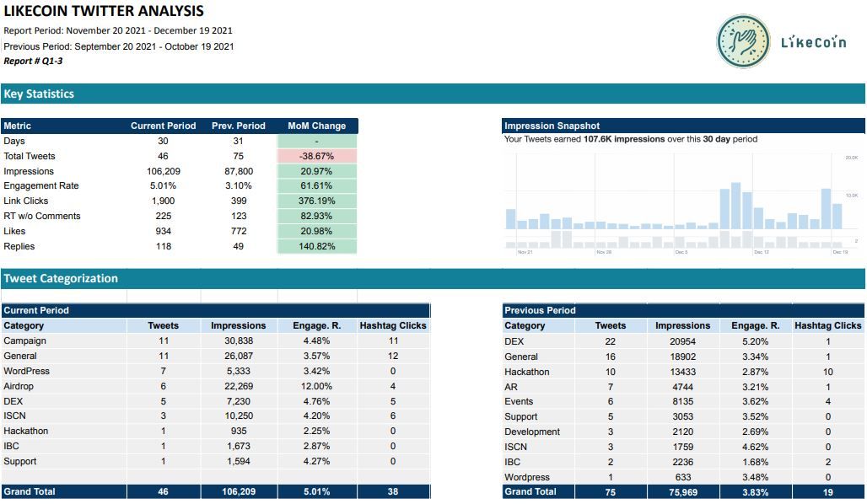Click the 12.00% Airdrop engagement rate
The width and height of the screenshot is (867, 504).
pos(317,386)
